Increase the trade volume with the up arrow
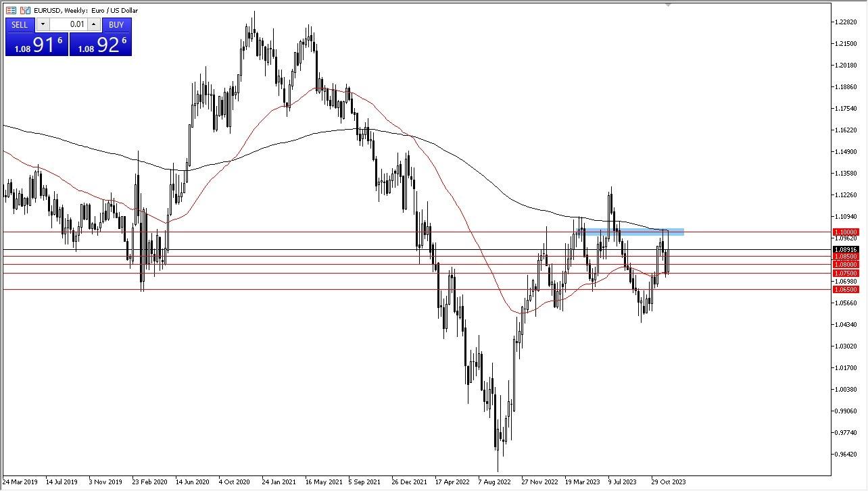Viewport: 868px width, 491px height. 93,24
